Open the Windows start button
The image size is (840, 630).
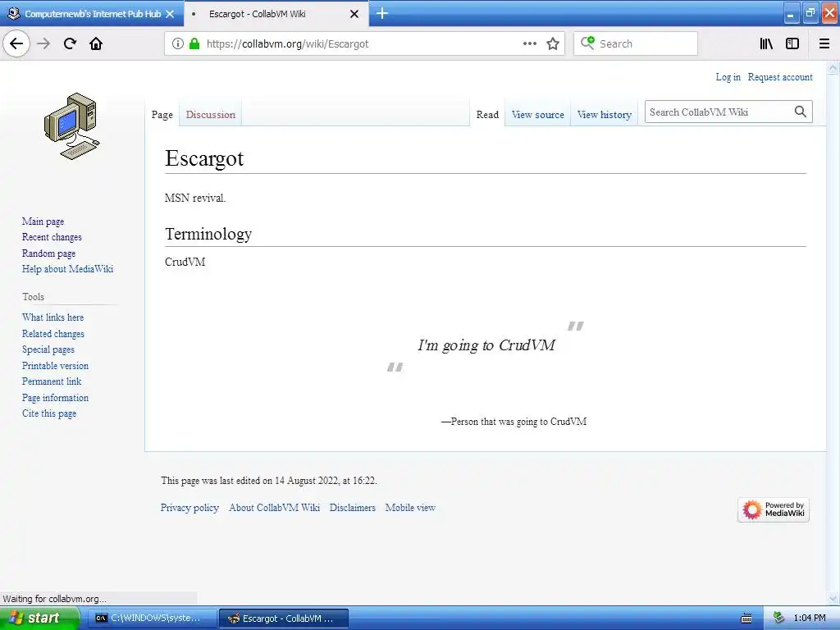tap(39, 618)
